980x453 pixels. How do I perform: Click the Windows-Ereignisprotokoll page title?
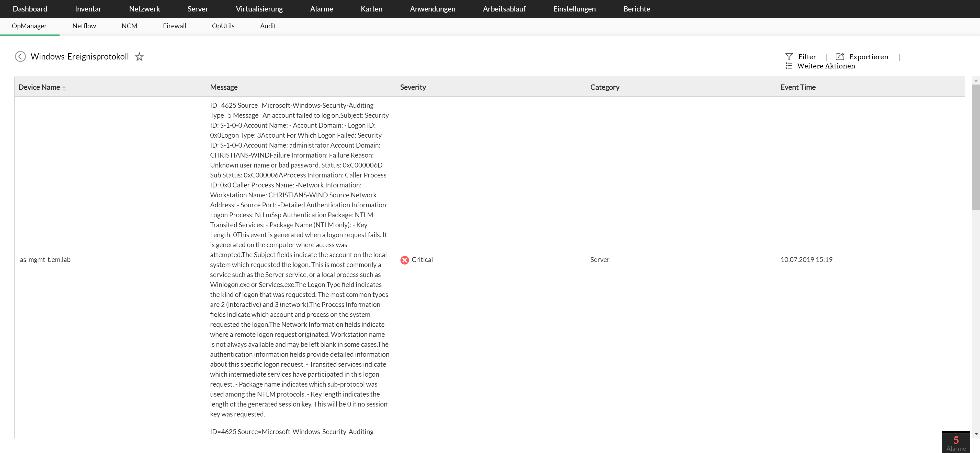tap(79, 57)
